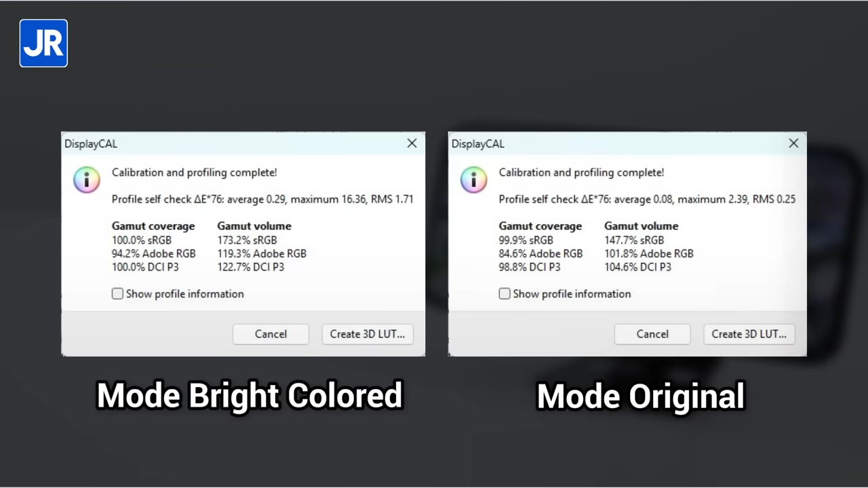Click the "Mode Bright Colored" caption text
Screen dimensions: 868x488
click(x=250, y=396)
